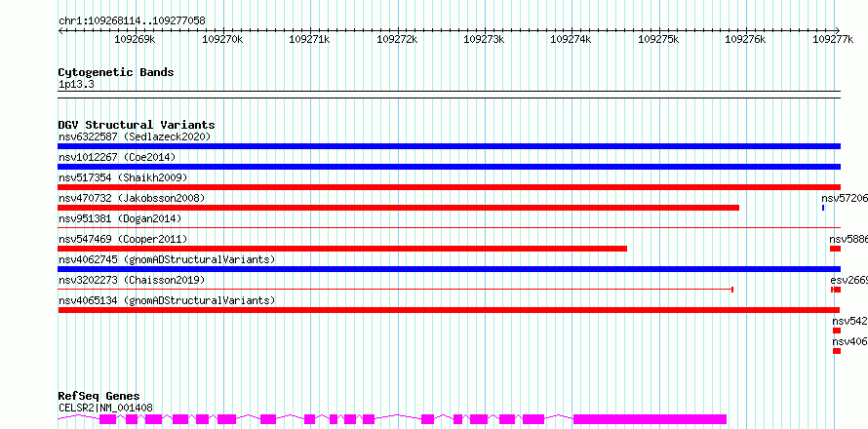Image resolution: width=868 pixels, height=429 pixels.
Task: Click the truncated nsv406 label at right edge
Action: pyautogui.click(x=850, y=341)
